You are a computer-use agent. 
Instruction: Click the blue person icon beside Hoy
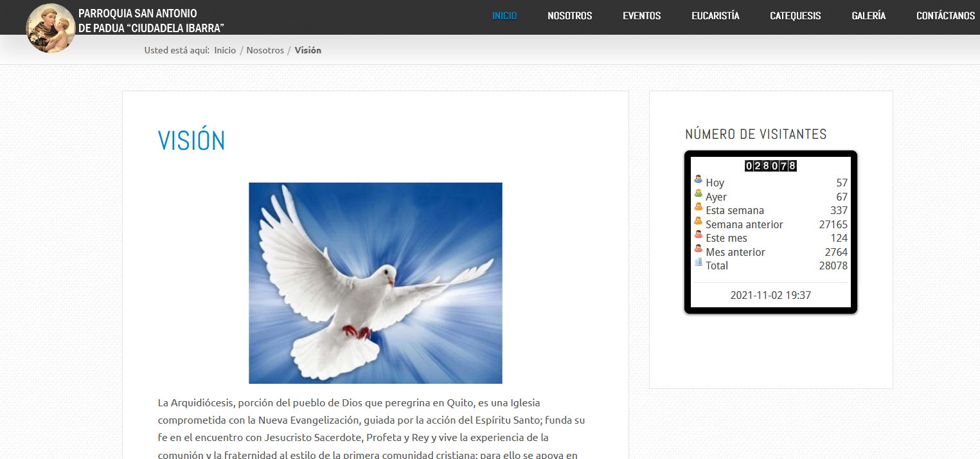699,180
